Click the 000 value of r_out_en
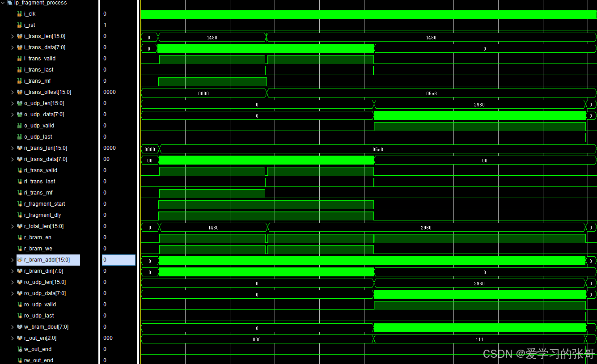 coord(108,338)
